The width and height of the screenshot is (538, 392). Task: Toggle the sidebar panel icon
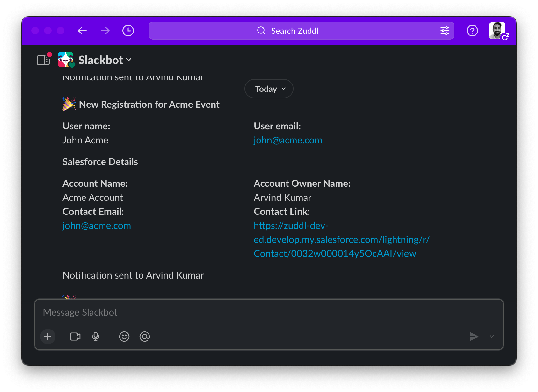[43, 60]
